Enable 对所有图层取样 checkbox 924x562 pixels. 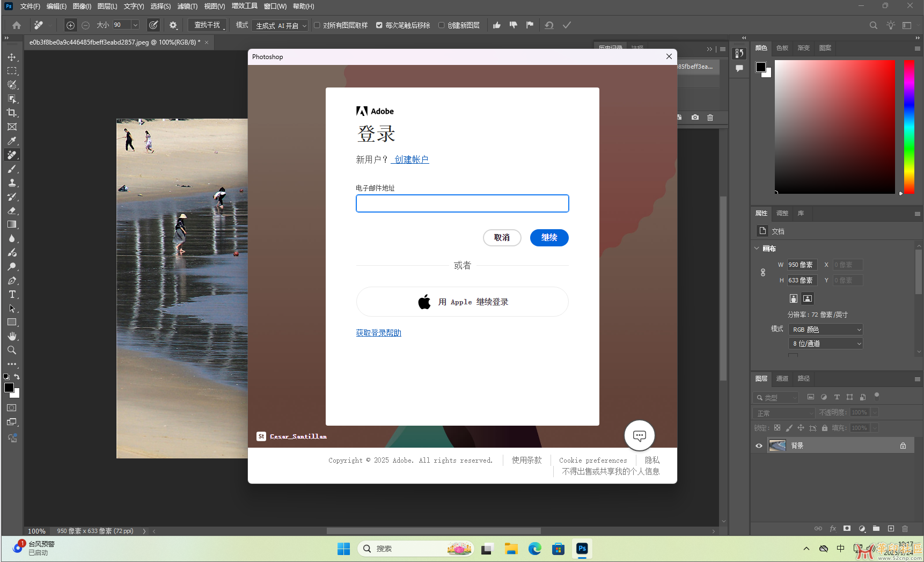317,25
